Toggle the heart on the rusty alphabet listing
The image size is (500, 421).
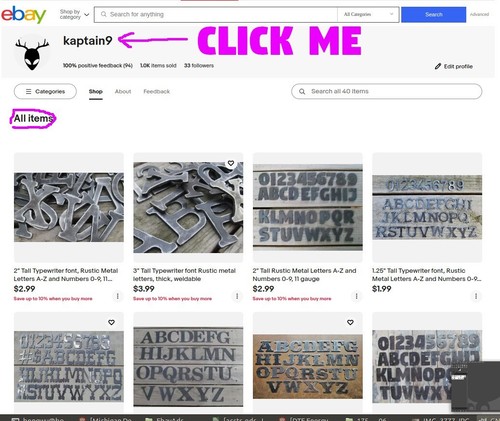point(350,322)
